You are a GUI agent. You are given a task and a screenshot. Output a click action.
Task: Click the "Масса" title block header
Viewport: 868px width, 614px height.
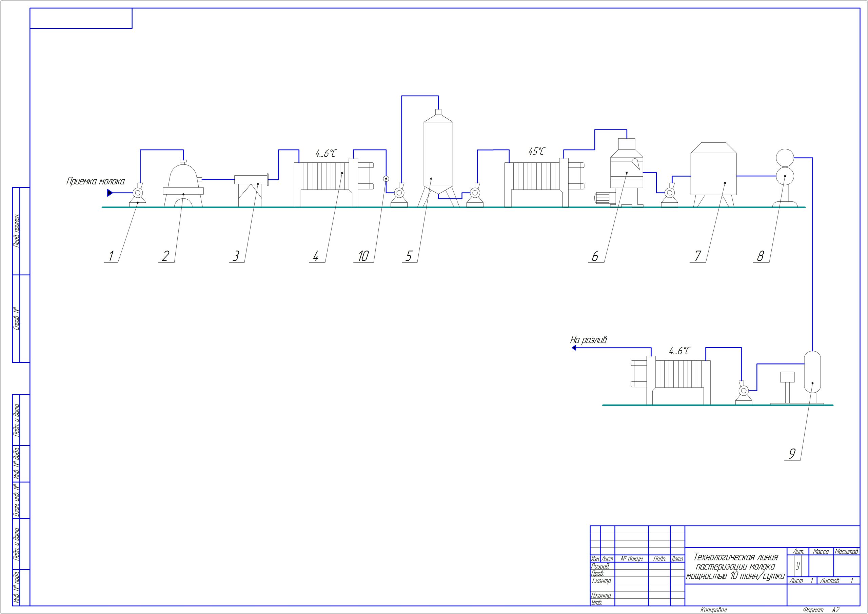(821, 552)
